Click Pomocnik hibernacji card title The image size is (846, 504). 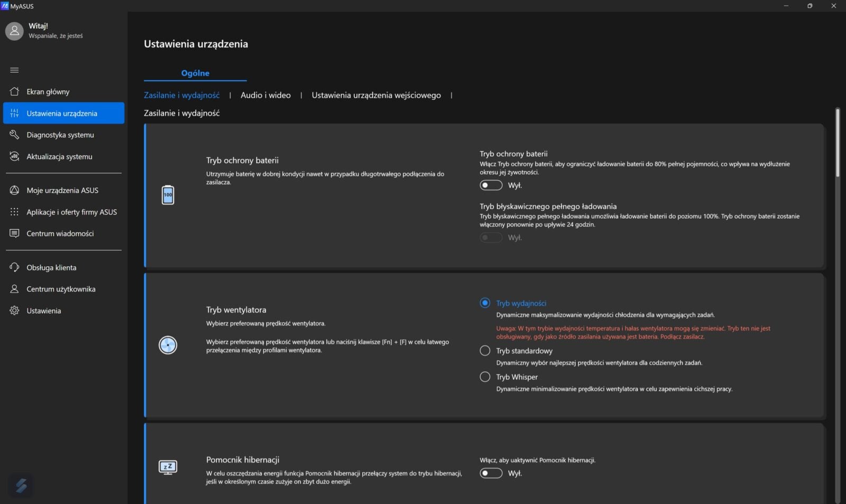click(x=243, y=460)
